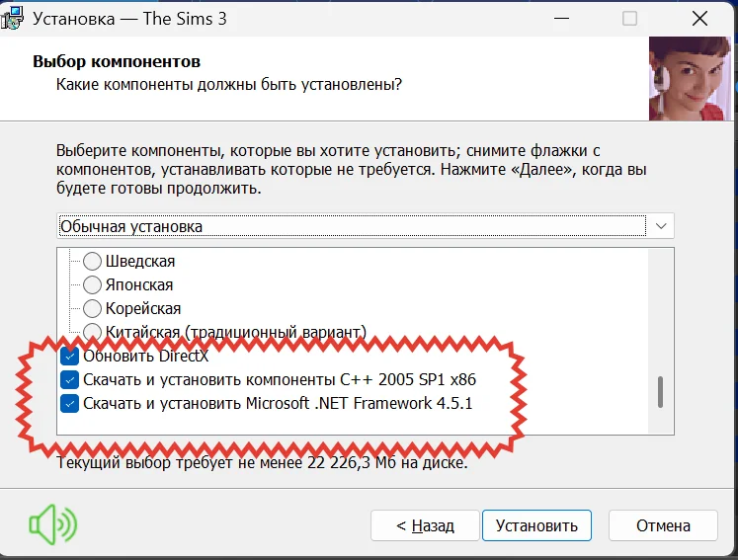Click the component list scrollbar thumb
Viewport: 738px width, 560px height.
click(660, 391)
